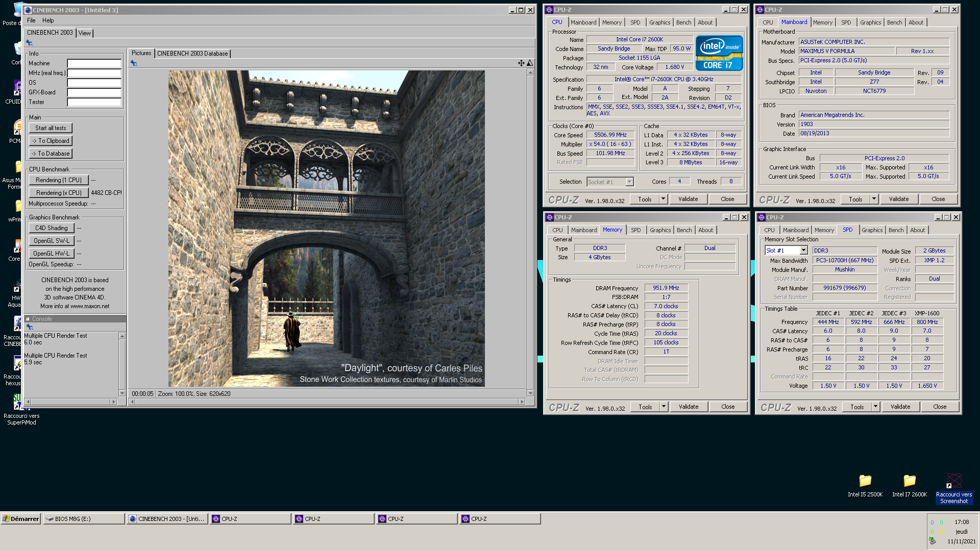Screen dimensions: 980x551
Task: Open the Help menu in CINEBENCH
Action: (x=48, y=20)
